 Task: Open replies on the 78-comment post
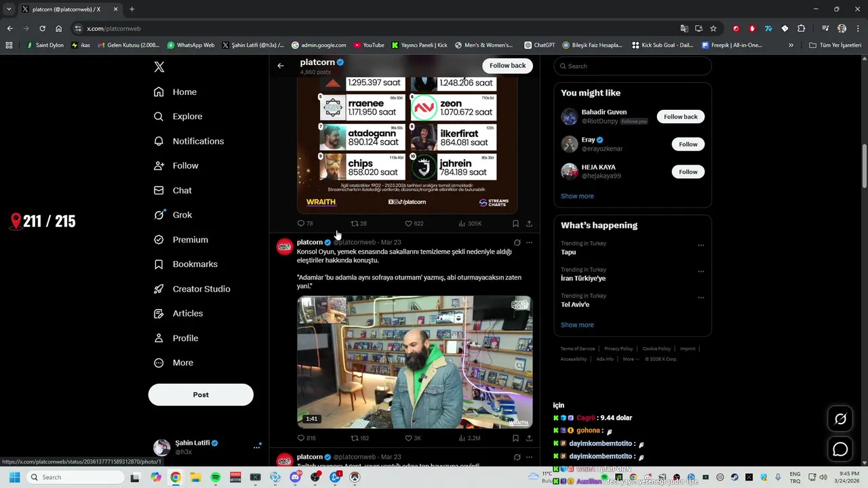pos(304,223)
